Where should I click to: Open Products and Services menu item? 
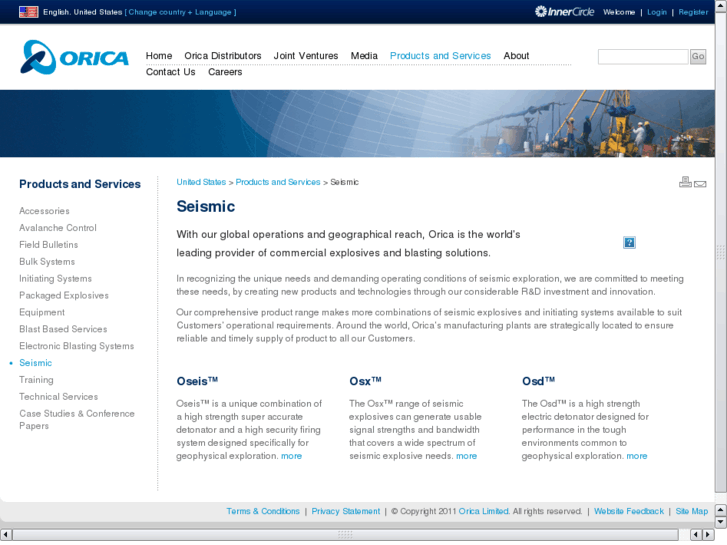(440, 56)
